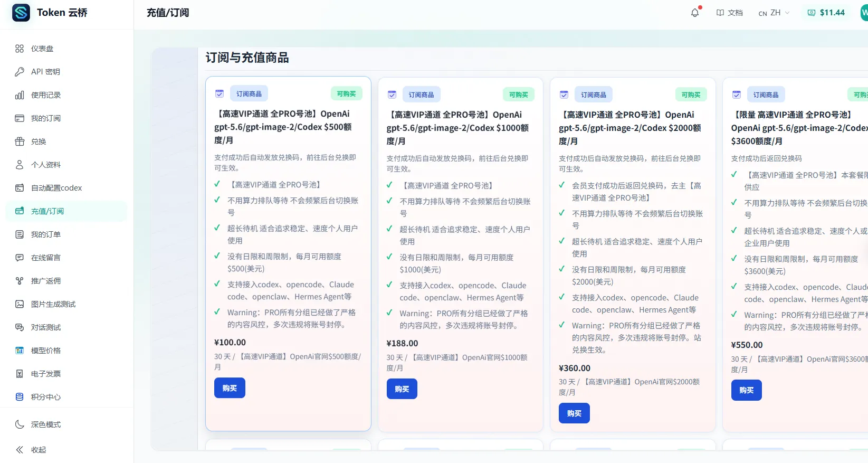
Task: Expand the ZH language dropdown
Action: (774, 13)
